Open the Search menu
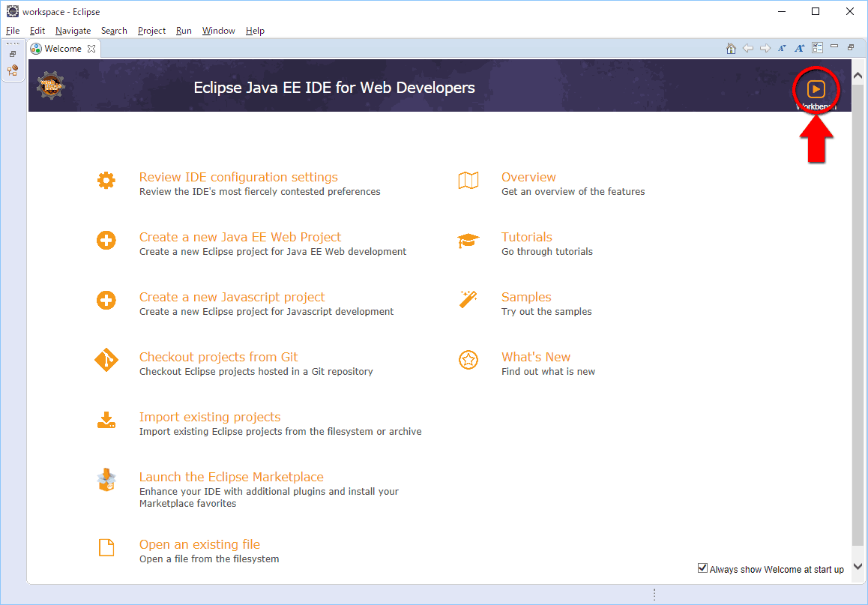868x605 pixels. (114, 31)
